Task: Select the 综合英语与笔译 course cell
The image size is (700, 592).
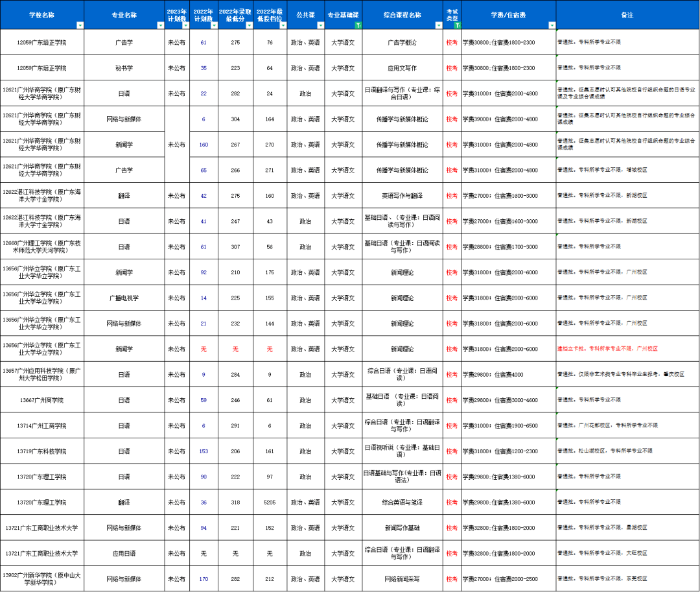Action: pos(402,503)
